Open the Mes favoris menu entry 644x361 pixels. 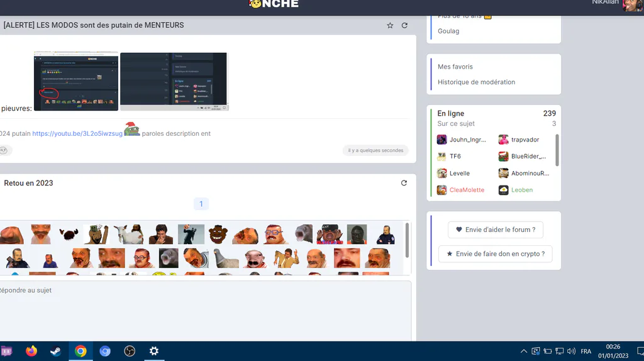pos(455,67)
